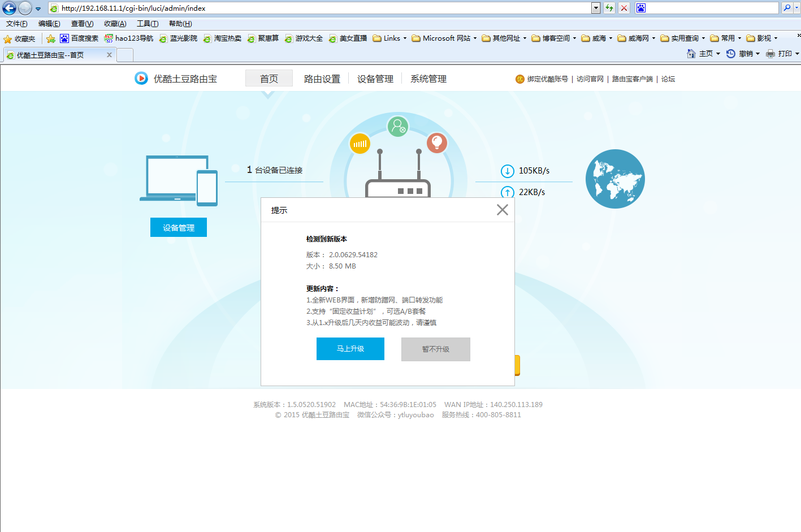This screenshot has height=532, width=801.
Task: Close the 优酷土豆路由宝--首页 tab
Action: click(109, 55)
